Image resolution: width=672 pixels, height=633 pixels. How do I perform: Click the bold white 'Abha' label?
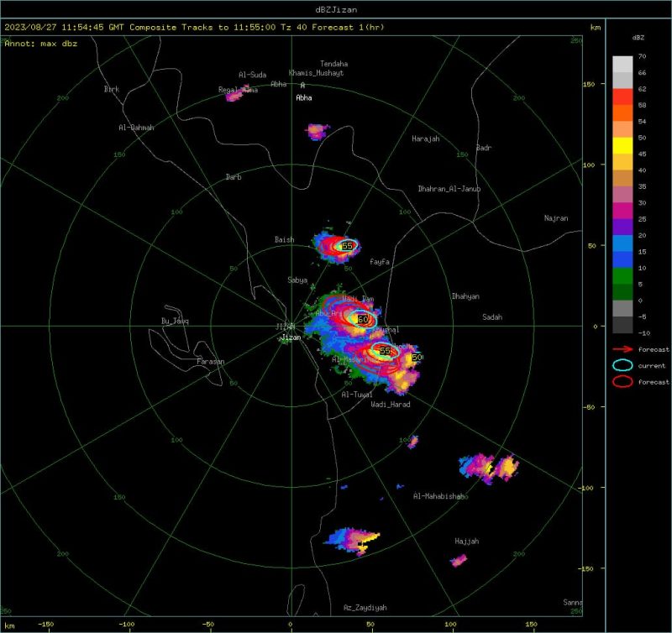coord(304,97)
